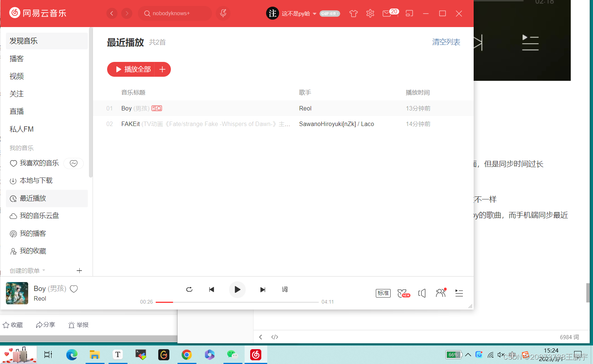The width and height of the screenshot is (593, 364).
Task: Click artist SawanoHiroyuki[nZk] in song list
Action: click(328, 124)
